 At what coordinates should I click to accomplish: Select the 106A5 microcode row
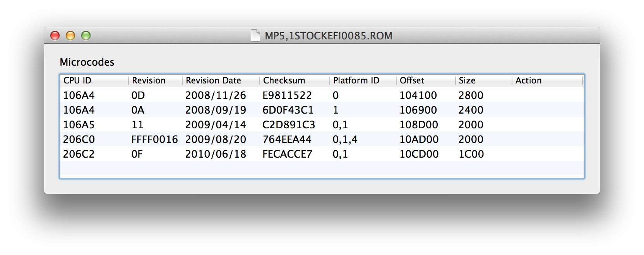322,124
